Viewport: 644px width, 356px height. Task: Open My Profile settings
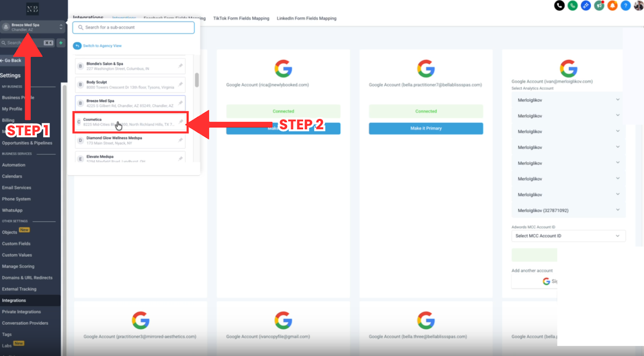(x=12, y=109)
